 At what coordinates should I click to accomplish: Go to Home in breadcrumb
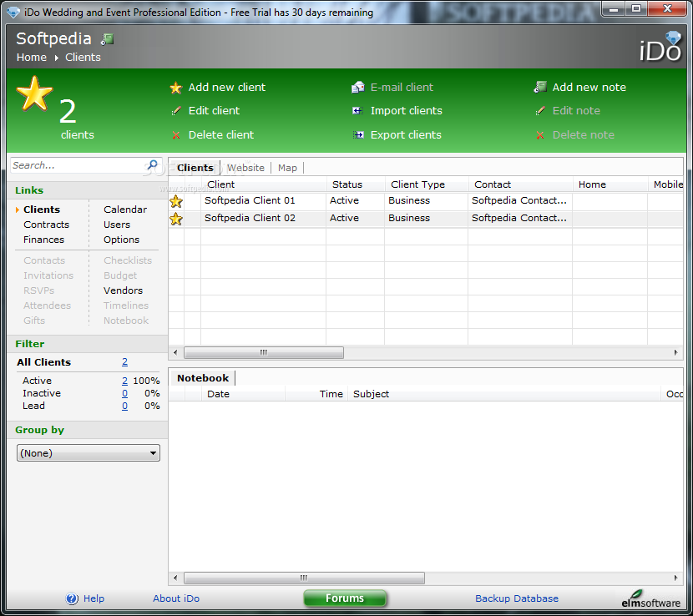point(32,58)
